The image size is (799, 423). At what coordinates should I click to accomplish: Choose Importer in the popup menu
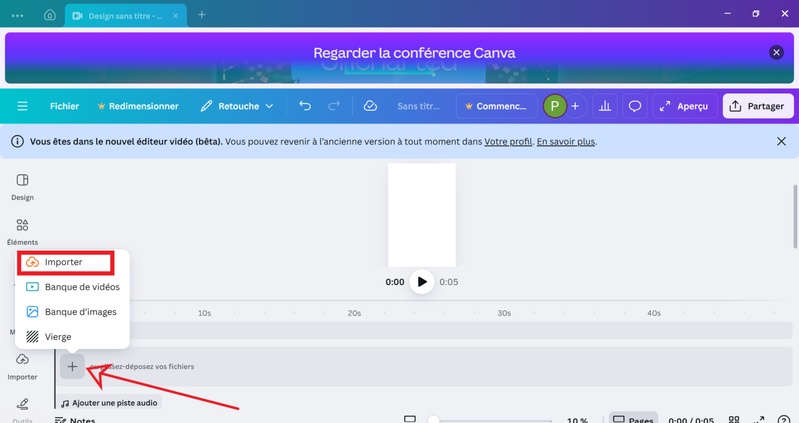tap(65, 262)
